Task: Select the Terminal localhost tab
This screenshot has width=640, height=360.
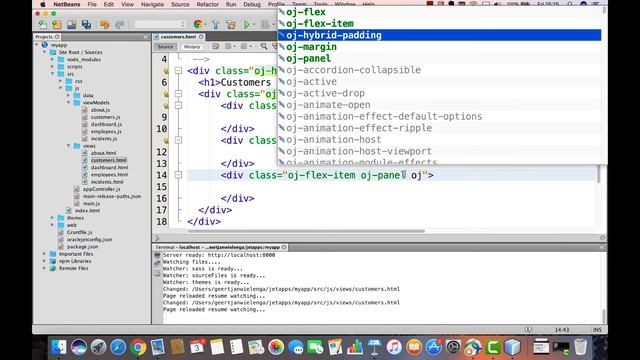Action: (x=217, y=247)
